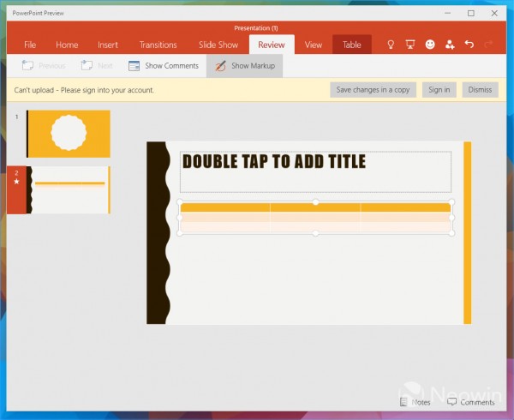The height and width of the screenshot is (420, 514).
Task: Start presentation from the slideshow icon
Action: click(x=410, y=45)
